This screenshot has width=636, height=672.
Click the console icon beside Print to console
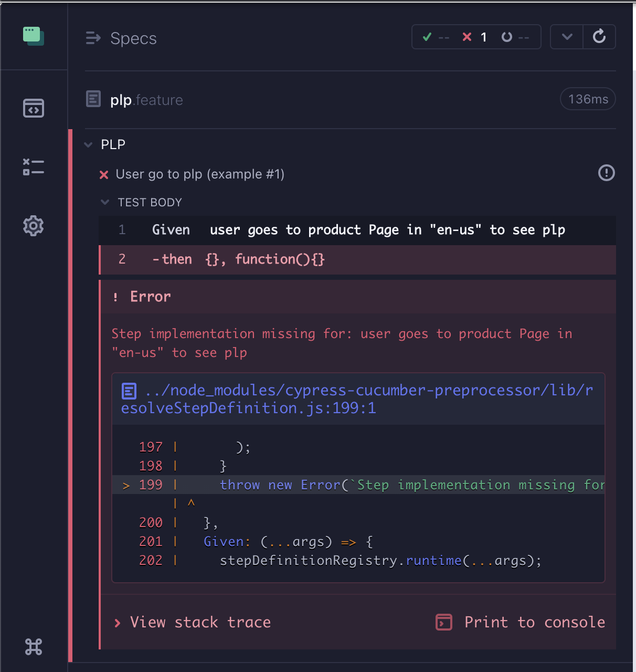(444, 622)
